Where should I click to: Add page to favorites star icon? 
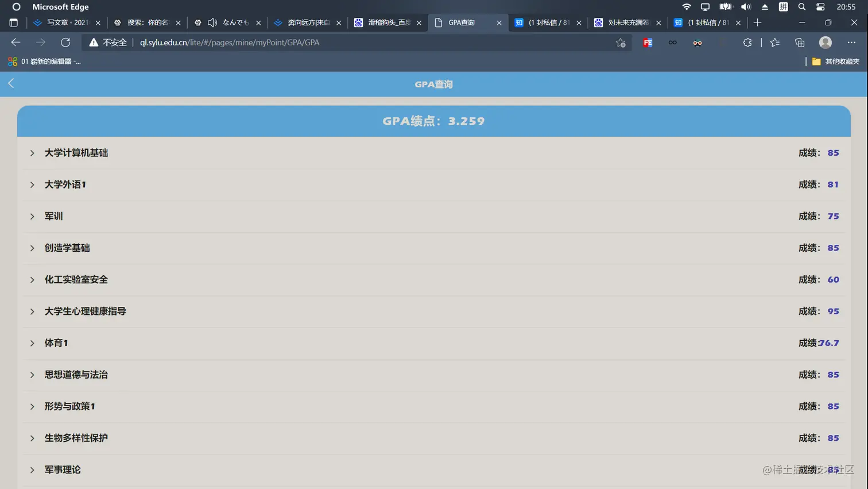point(621,43)
